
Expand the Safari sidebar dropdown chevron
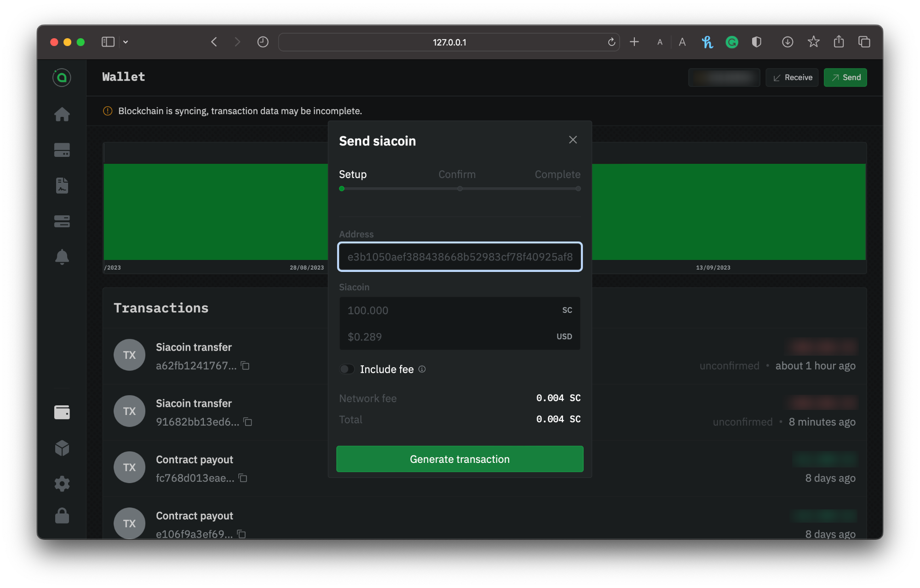click(126, 42)
